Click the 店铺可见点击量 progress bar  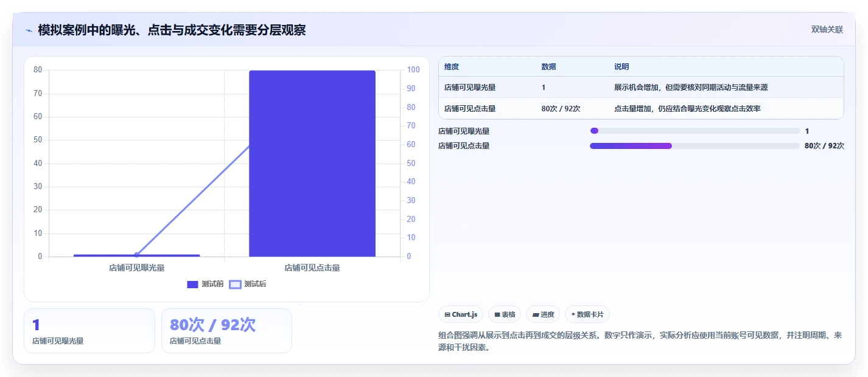[695, 145]
